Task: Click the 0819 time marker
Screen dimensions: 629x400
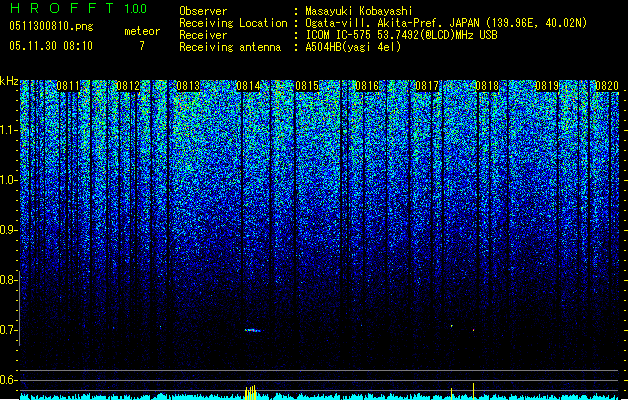Action: click(x=547, y=86)
